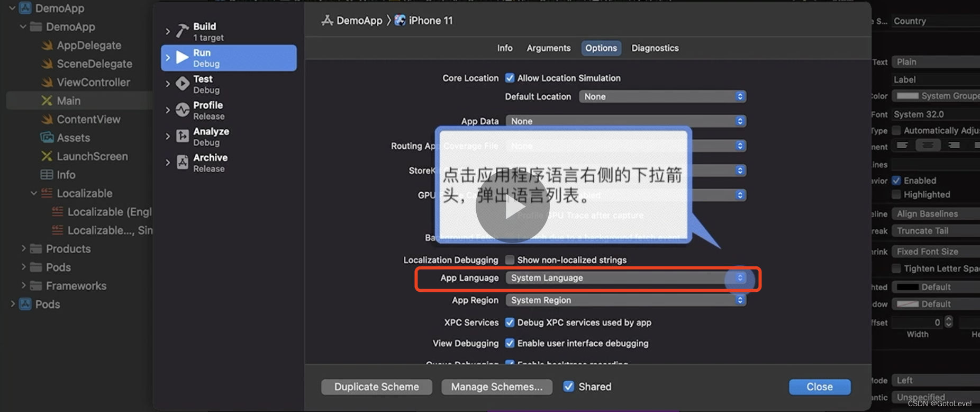
Task: Toggle the Shared scheme checkbox
Action: (x=568, y=387)
